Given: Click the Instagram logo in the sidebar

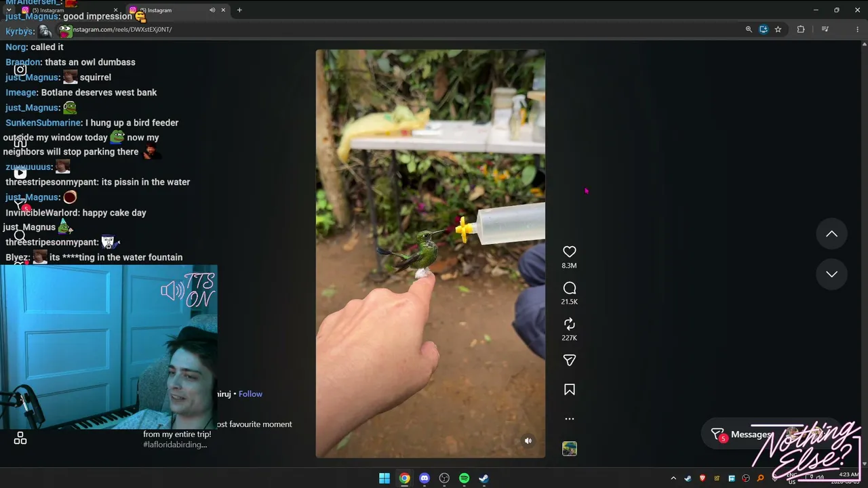Looking at the screenshot, I should [20, 69].
